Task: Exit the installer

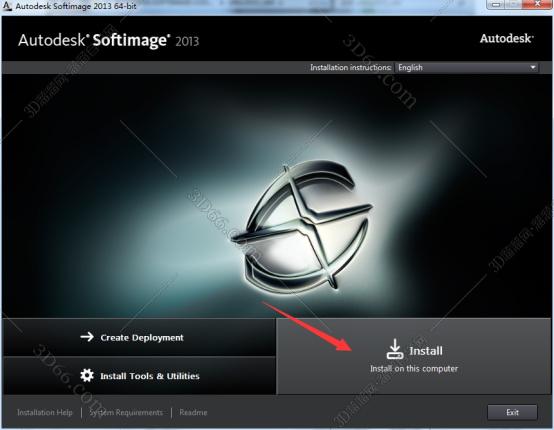Action: pyautogui.click(x=512, y=412)
